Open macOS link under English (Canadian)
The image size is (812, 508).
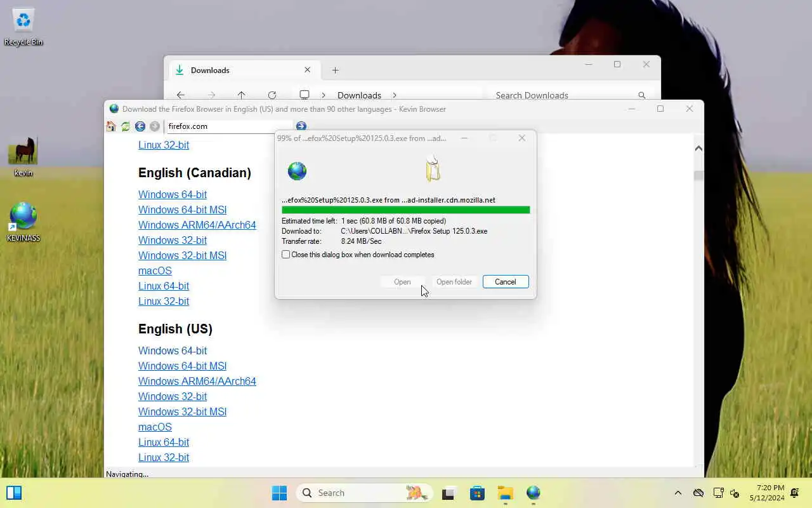[155, 271]
